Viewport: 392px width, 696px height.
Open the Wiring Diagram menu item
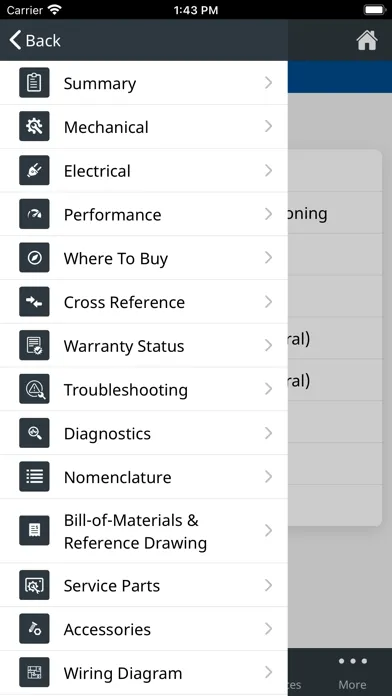[x=144, y=673]
